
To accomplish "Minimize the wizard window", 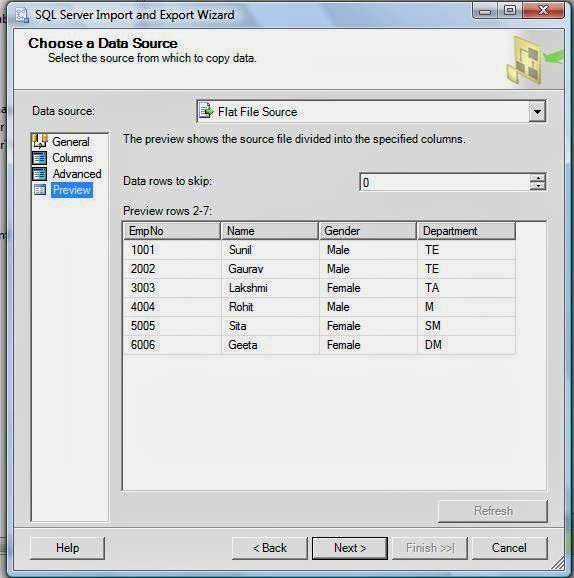I will point(485,11).
